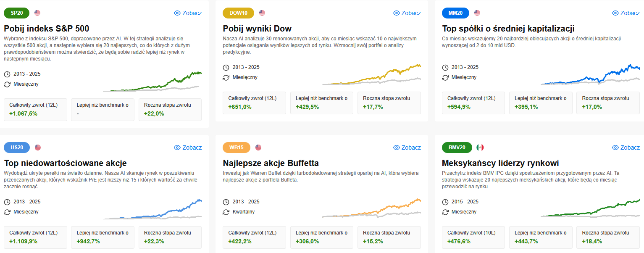
Task: Click the Mexican flag icon
Action: (x=480, y=148)
